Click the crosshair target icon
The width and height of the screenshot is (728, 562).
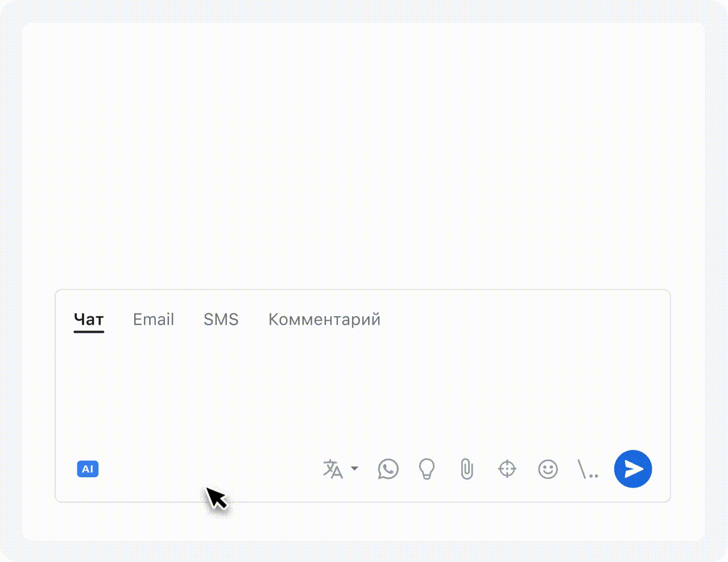coord(507,469)
